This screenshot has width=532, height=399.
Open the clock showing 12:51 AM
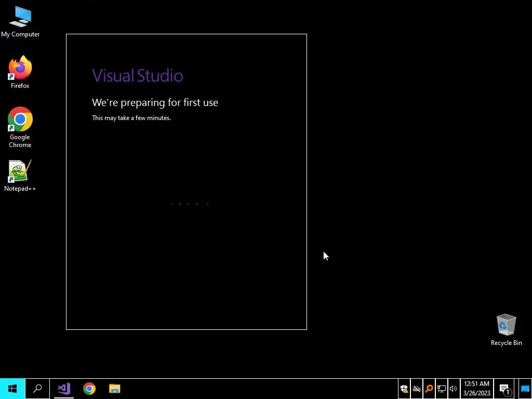tap(477, 389)
